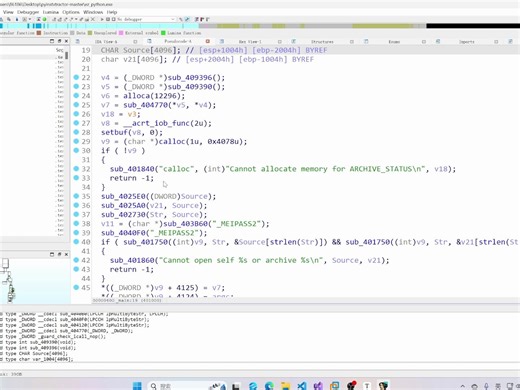Toggle breakpoint dot on line 22

point(76,77)
